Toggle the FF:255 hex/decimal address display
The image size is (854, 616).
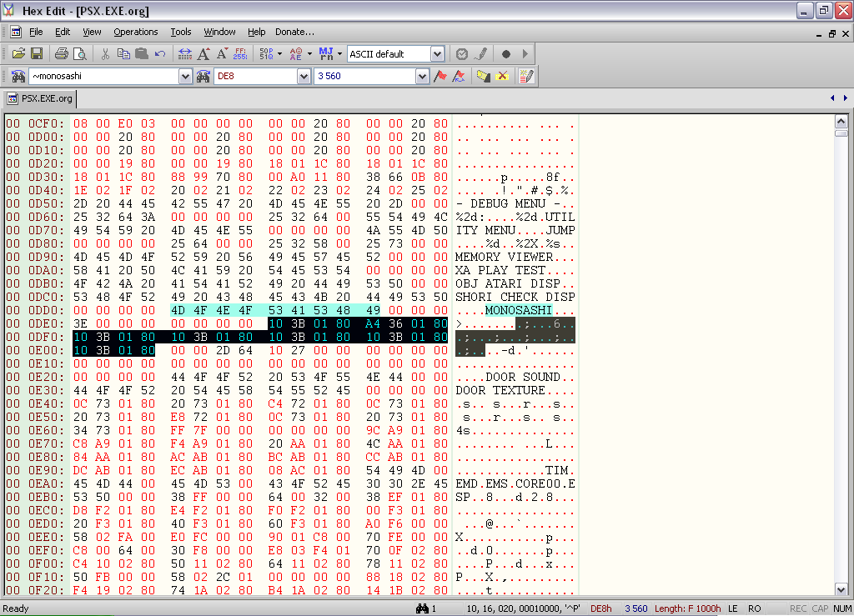(240, 54)
